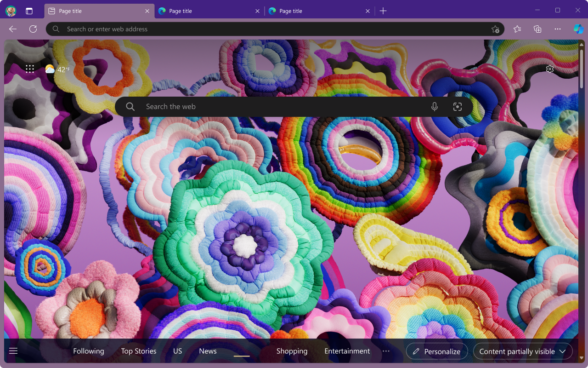The height and width of the screenshot is (368, 588).
Task: Open the apps grid launcher
Action: (x=30, y=69)
